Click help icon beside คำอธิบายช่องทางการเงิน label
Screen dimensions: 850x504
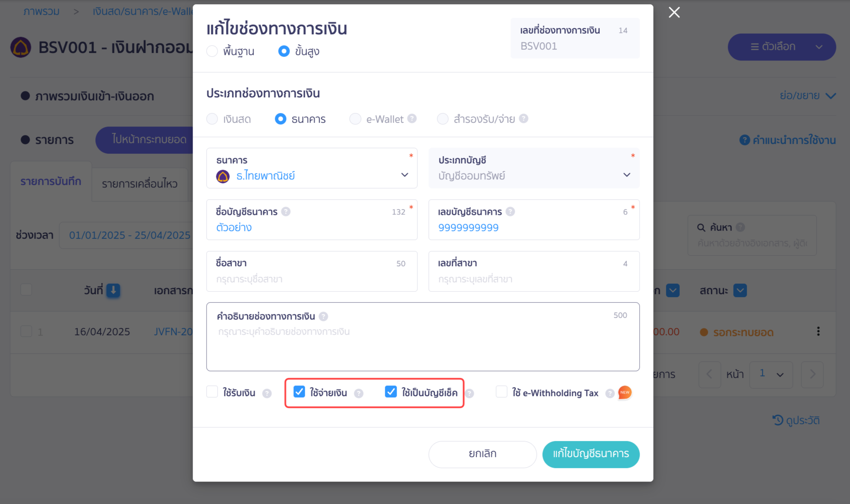coord(323,317)
